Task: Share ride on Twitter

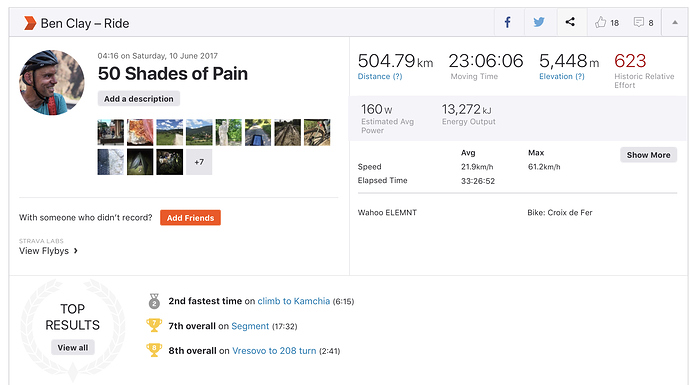Action: tap(539, 22)
